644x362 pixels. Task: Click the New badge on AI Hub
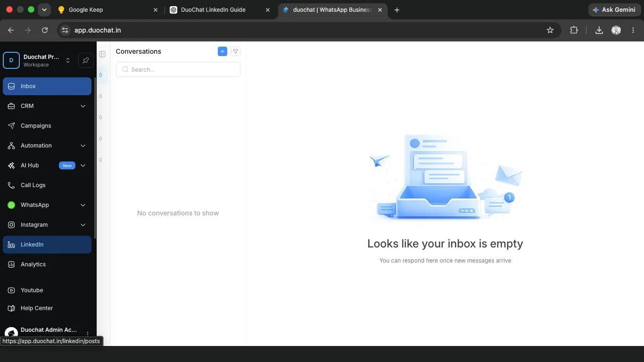click(67, 165)
